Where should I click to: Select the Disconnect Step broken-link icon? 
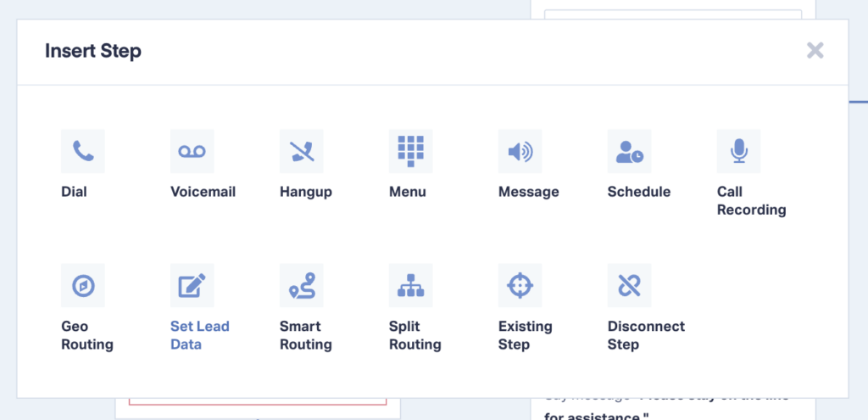point(630,285)
